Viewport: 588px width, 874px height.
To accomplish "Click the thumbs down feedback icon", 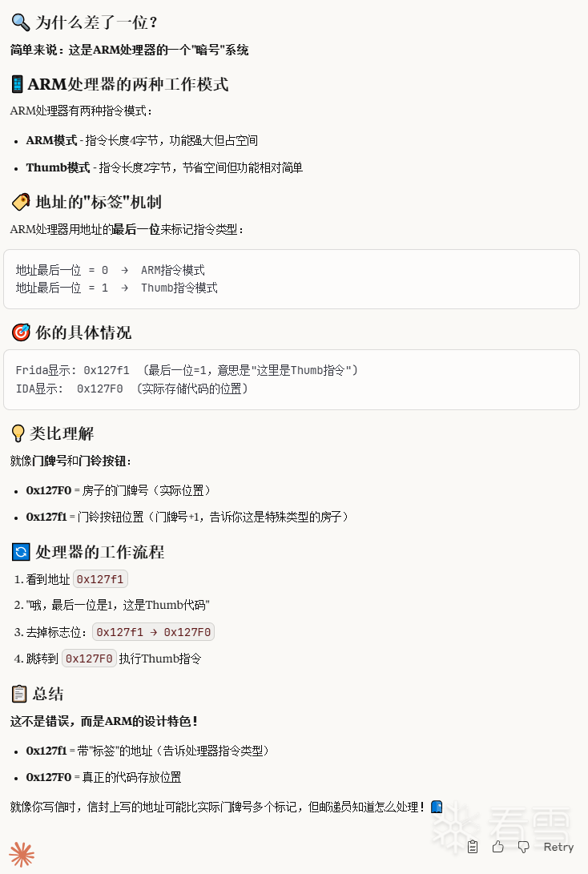I will 524,847.
